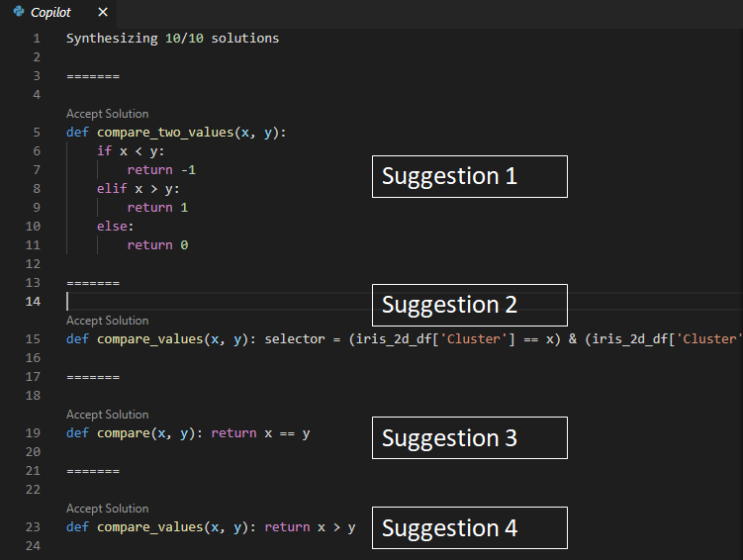
Task: Click line number 1 in the gutter
Action: pyautogui.click(x=37, y=39)
